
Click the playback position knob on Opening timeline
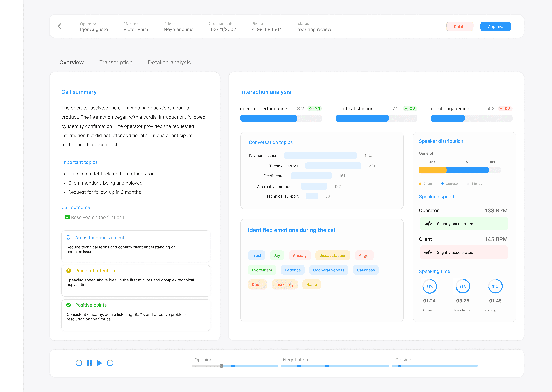222,366
